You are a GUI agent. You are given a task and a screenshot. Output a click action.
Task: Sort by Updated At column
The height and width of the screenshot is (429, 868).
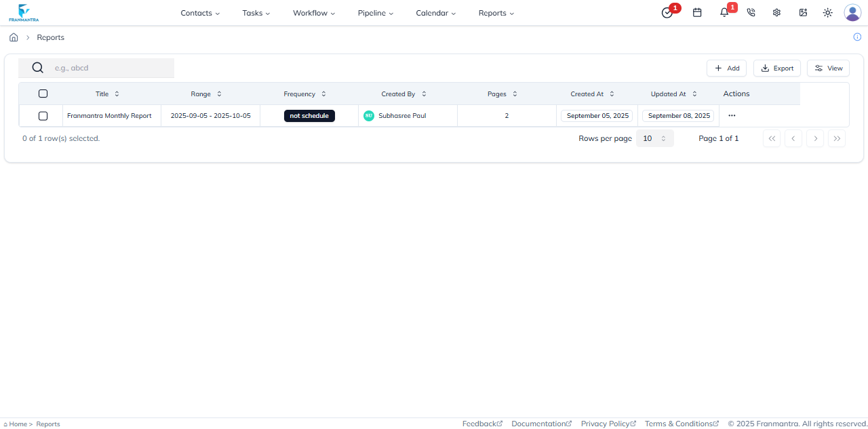[x=674, y=94]
